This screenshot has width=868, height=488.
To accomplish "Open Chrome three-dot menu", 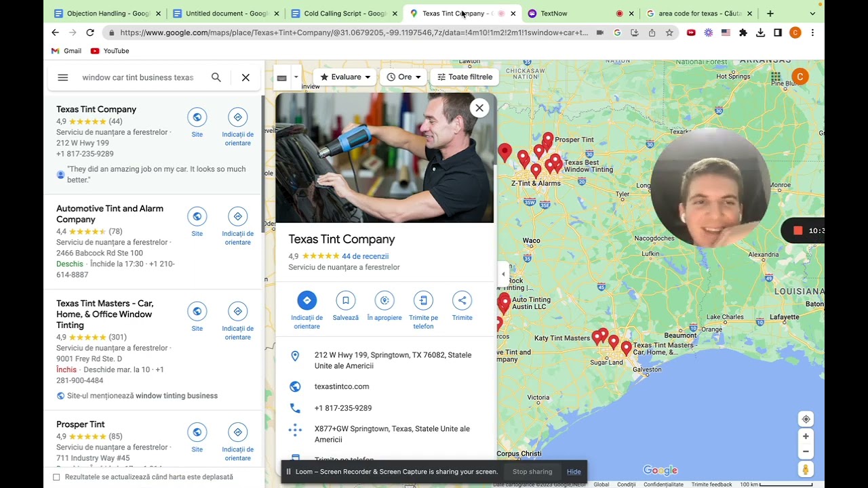I will click(x=812, y=33).
